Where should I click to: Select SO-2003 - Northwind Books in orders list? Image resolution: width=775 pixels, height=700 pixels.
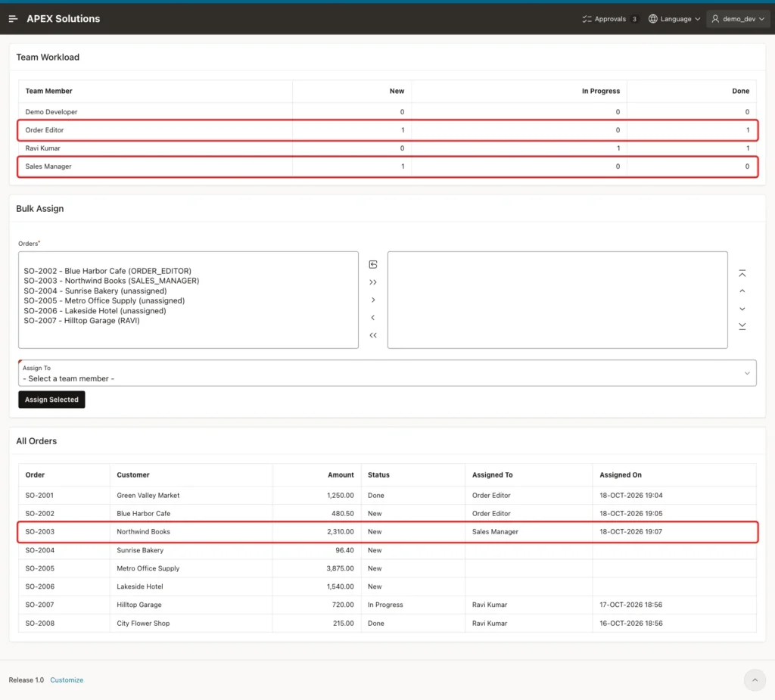[111, 281]
